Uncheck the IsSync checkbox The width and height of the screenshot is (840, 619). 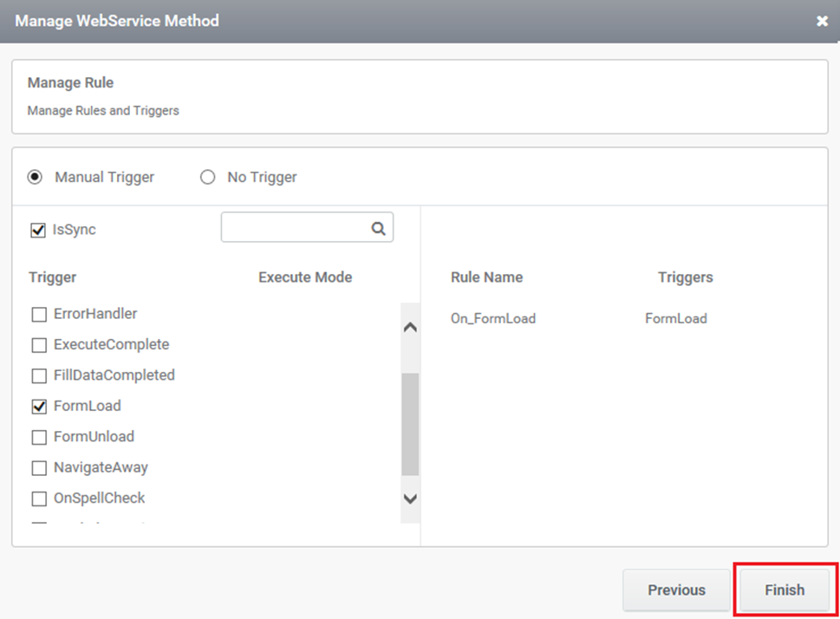tap(38, 230)
